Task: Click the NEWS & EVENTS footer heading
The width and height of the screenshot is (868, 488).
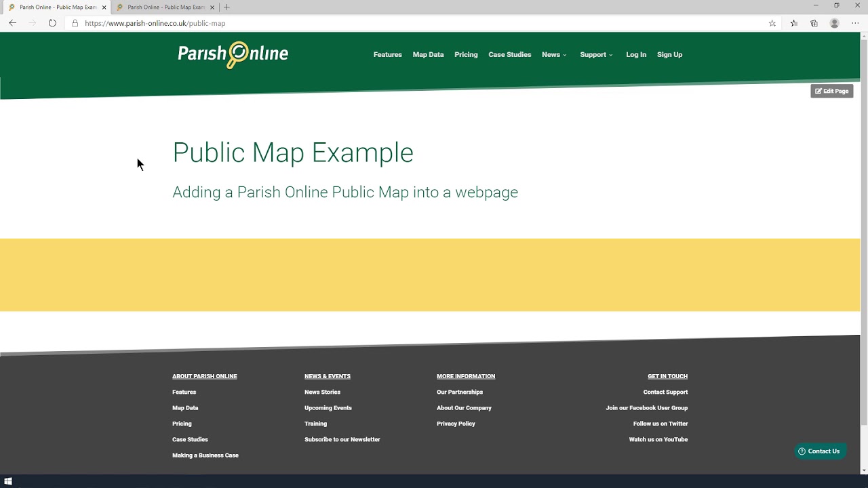Action: 328,376
